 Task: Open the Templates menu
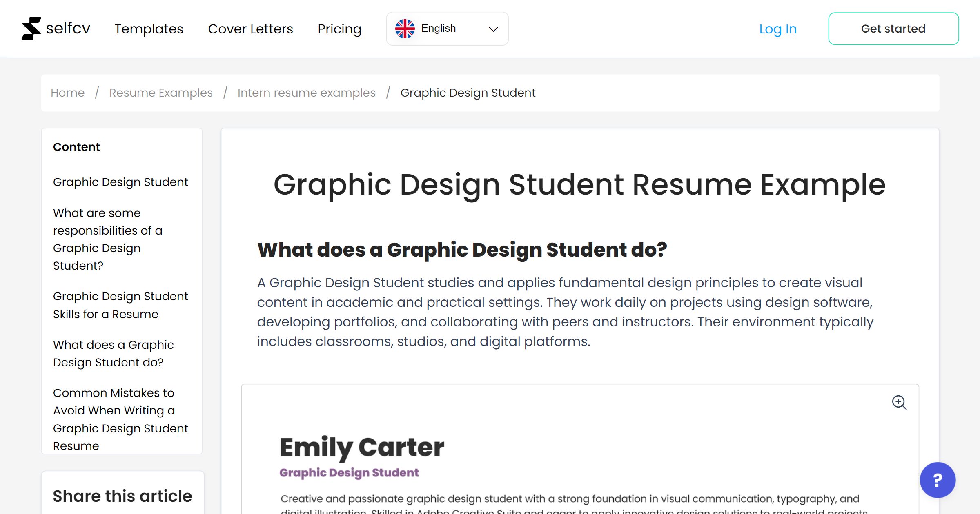click(x=149, y=29)
